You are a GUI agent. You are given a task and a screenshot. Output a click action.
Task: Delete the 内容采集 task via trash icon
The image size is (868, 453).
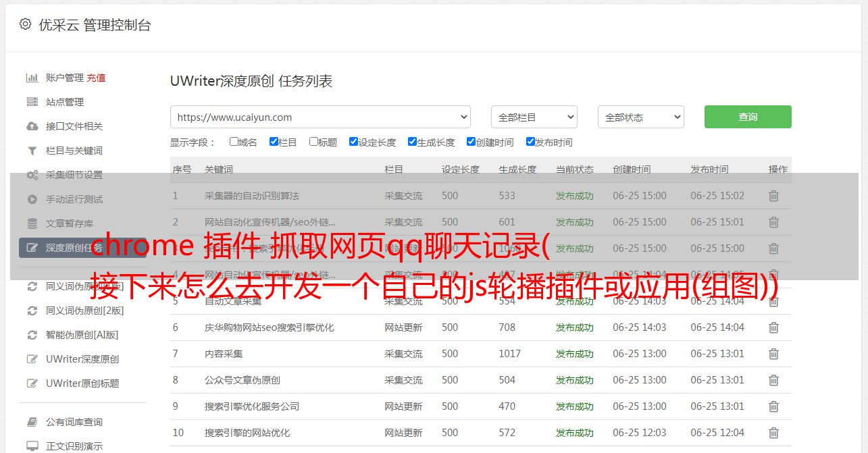773,354
